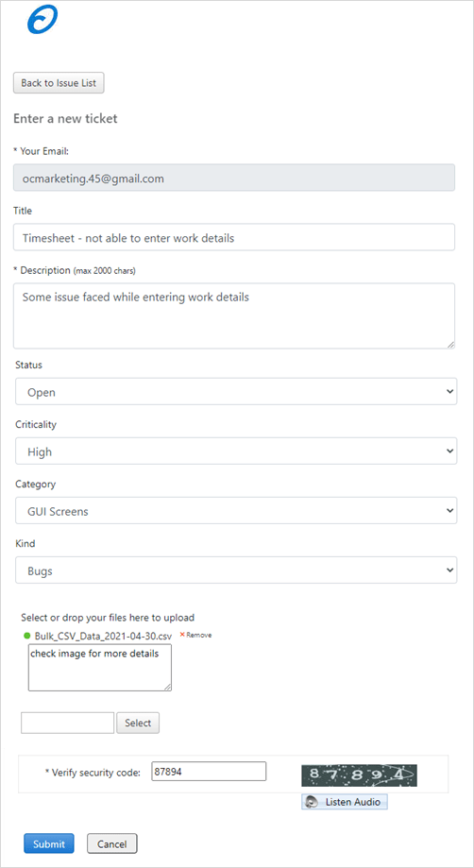Click the green upload status dot

(x=26, y=636)
